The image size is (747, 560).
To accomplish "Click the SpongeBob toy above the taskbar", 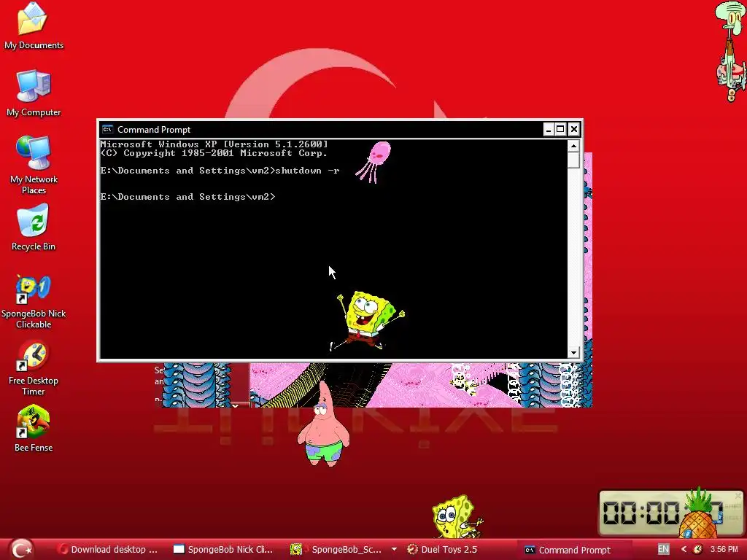I will [457, 517].
